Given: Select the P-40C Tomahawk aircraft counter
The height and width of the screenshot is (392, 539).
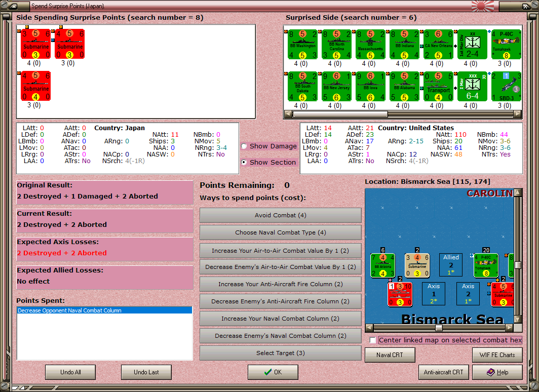Looking at the screenshot, I should point(506,45).
